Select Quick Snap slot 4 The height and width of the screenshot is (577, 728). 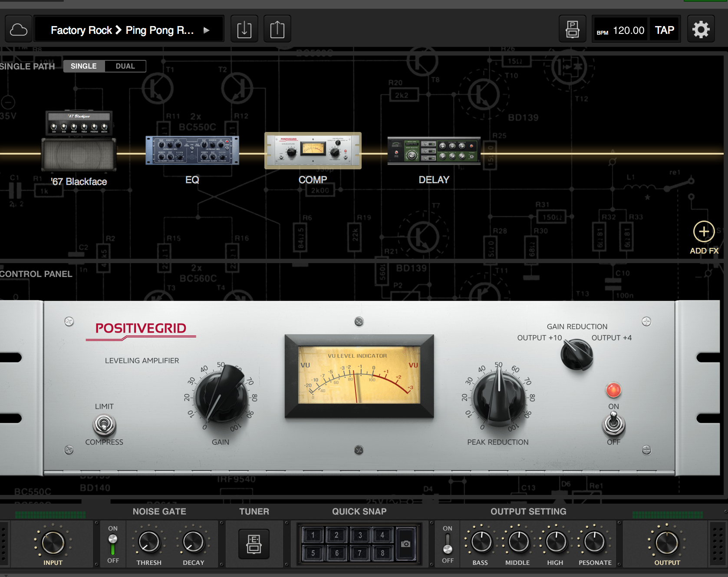coord(382,535)
